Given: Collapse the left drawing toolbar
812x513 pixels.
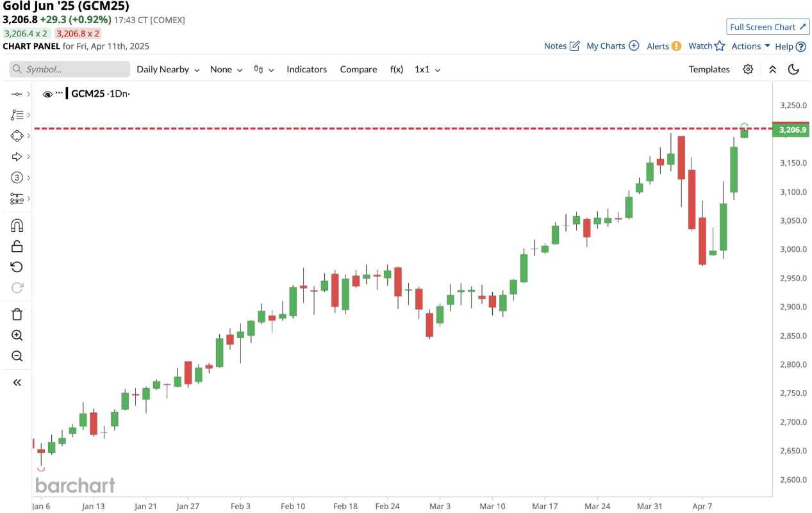Looking at the screenshot, I should pyautogui.click(x=17, y=382).
